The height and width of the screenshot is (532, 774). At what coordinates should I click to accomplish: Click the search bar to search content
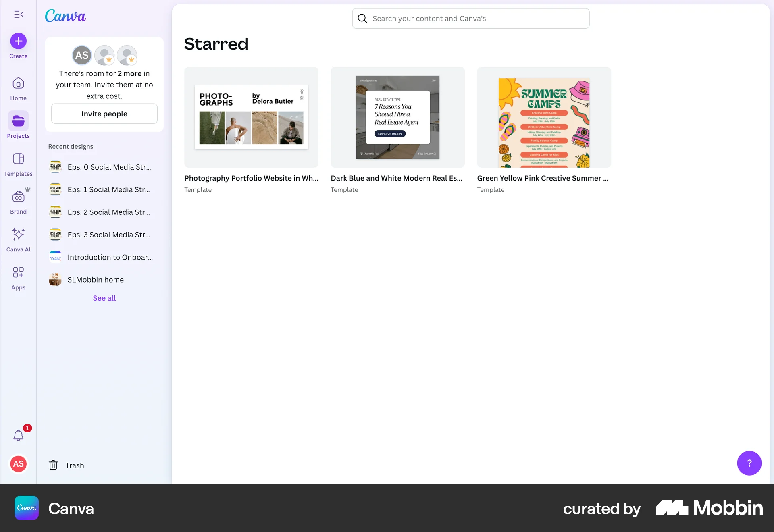click(470, 18)
